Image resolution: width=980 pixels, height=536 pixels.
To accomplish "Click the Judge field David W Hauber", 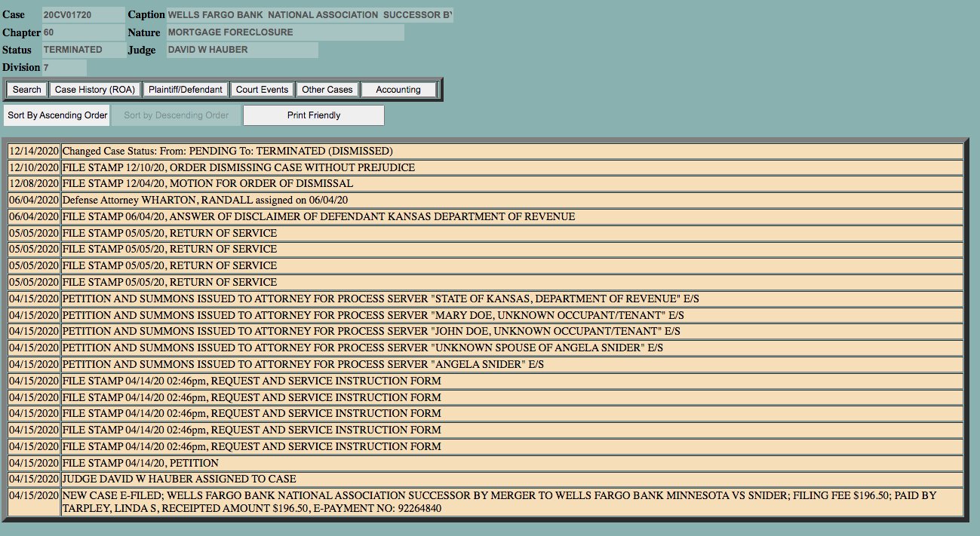I will (242, 50).
